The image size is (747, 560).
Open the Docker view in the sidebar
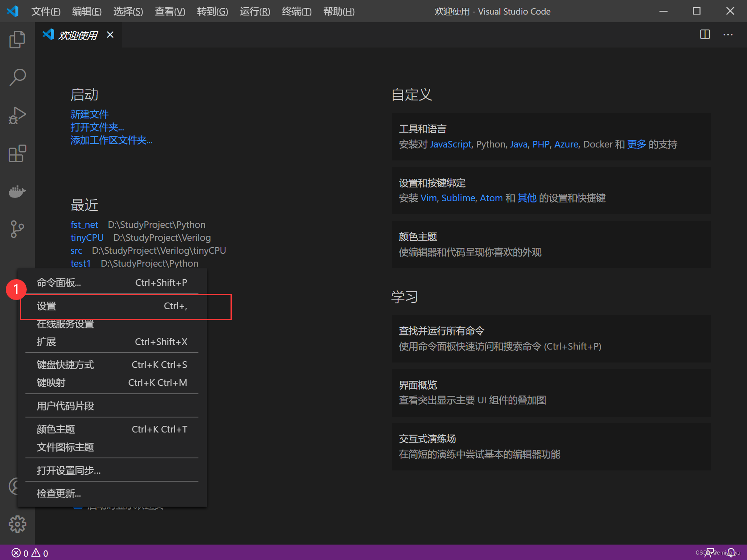(17, 192)
